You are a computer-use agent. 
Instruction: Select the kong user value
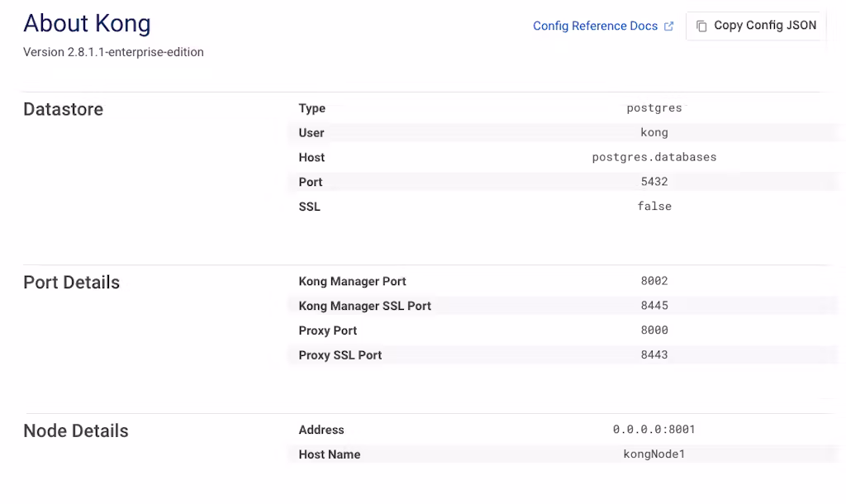[x=654, y=132]
